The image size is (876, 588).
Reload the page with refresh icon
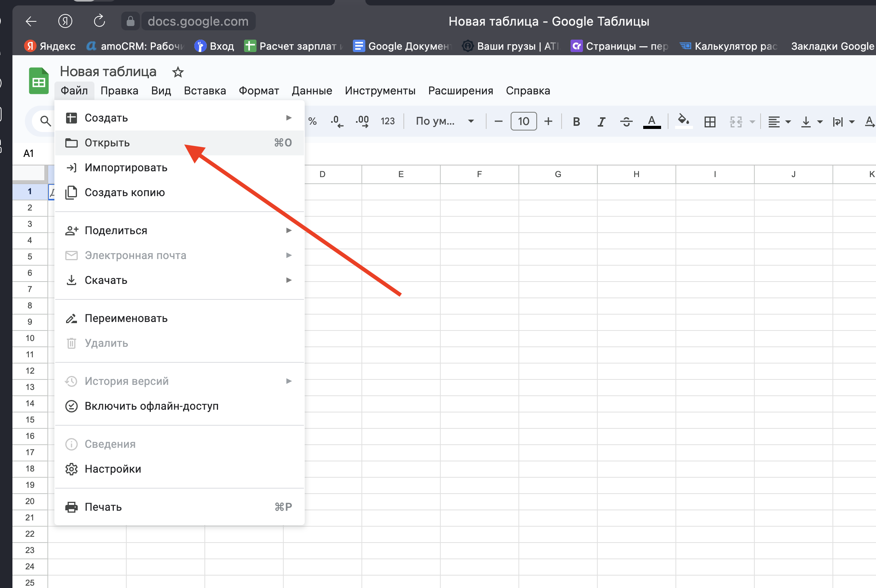click(99, 21)
